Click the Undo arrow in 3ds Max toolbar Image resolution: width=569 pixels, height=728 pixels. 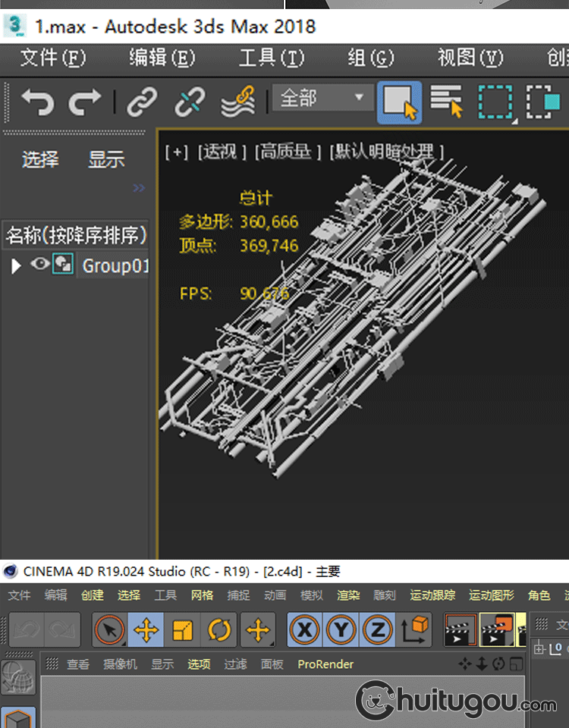[36, 102]
